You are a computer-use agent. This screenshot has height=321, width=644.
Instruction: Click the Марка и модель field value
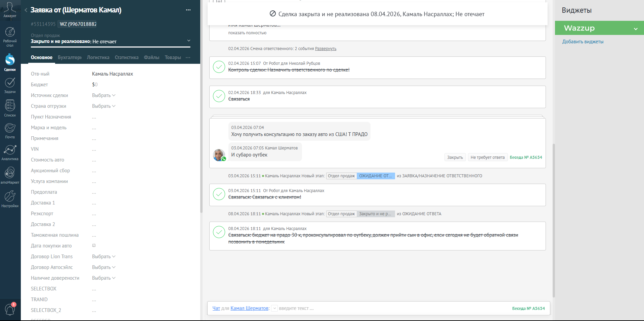click(x=94, y=128)
